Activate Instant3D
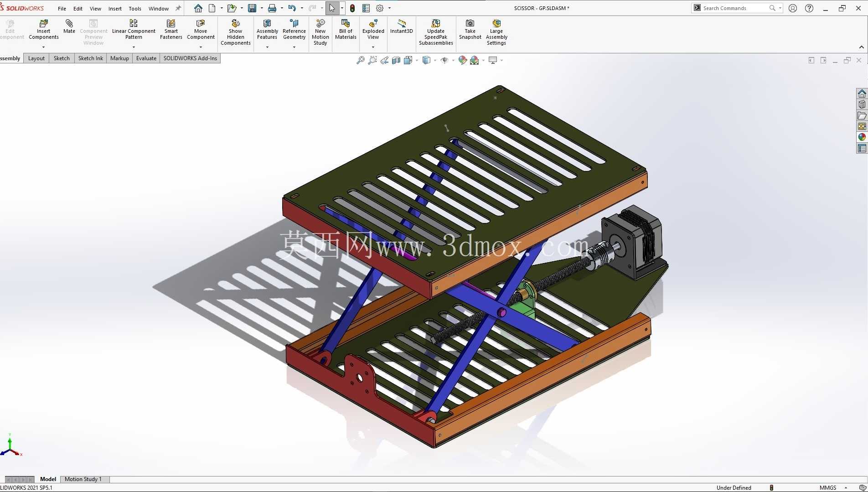Image resolution: width=868 pixels, height=492 pixels. 401,26
